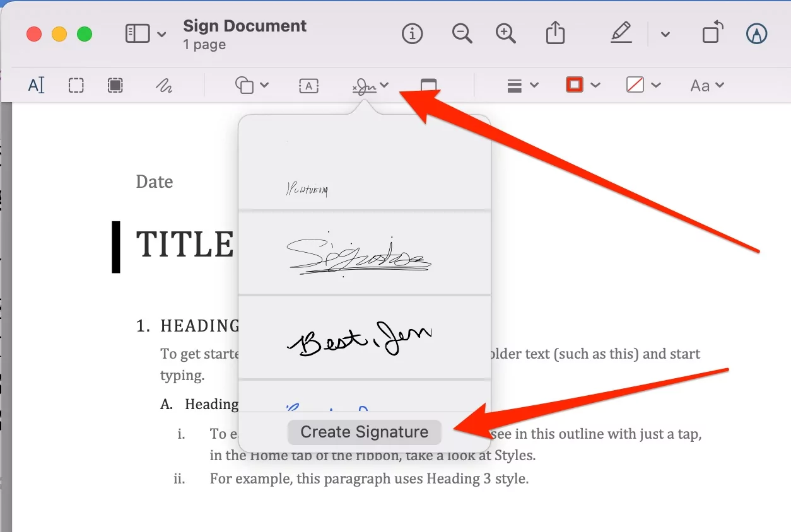Image resolution: width=791 pixels, height=532 pixels.
Task: Click the 'Sign Document' window title
Action: tap(245, 26)
